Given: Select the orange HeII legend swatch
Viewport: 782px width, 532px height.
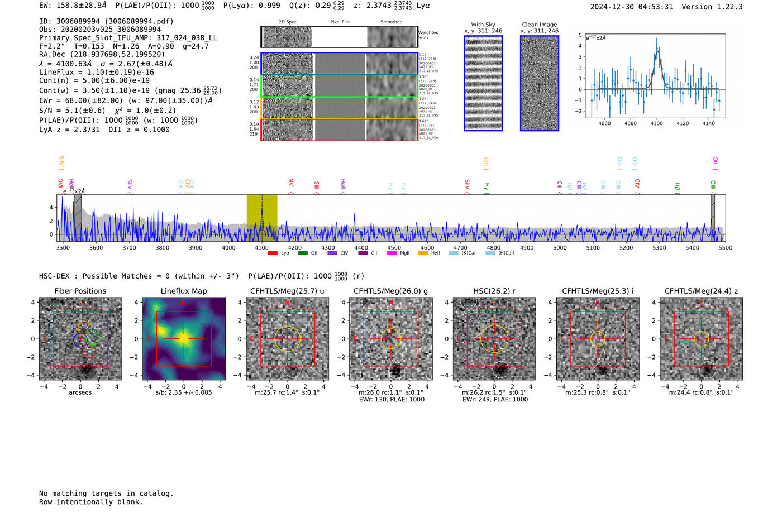Looking at the screenshot, I should 423,253.
